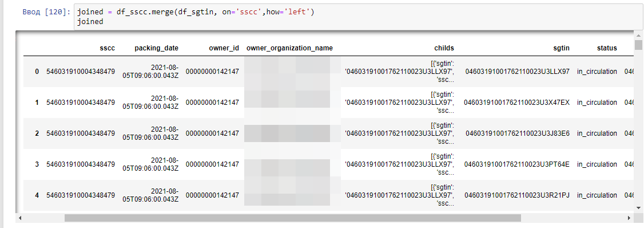This screenshot has height=228, width=644.
Task: Click the childs cell in row 4
Action: click(x=400, y=195)
